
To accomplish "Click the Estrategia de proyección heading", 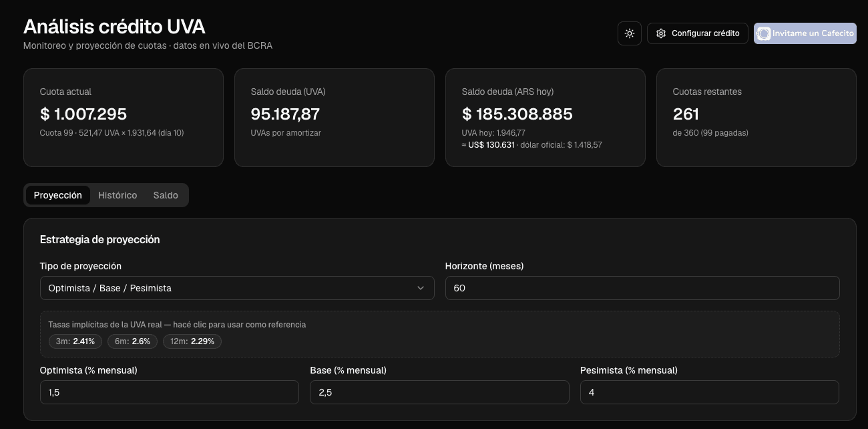I will pyautogui.click(x=100, y=239).
